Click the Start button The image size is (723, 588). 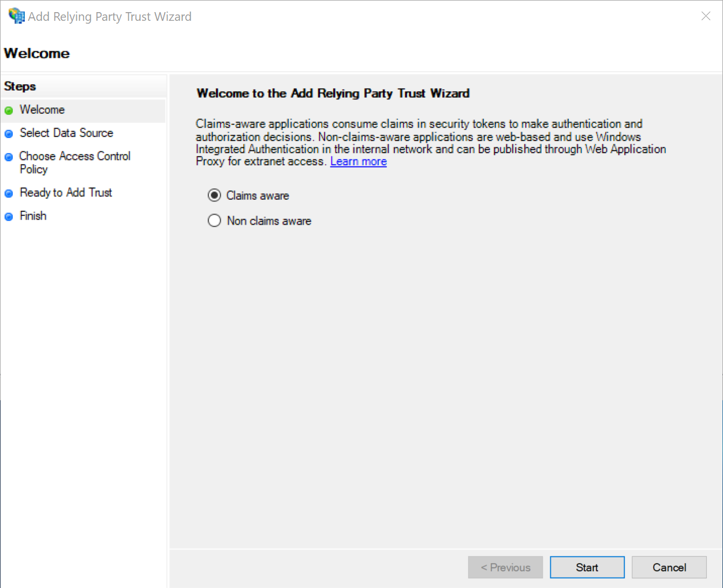tap(587, 567)
